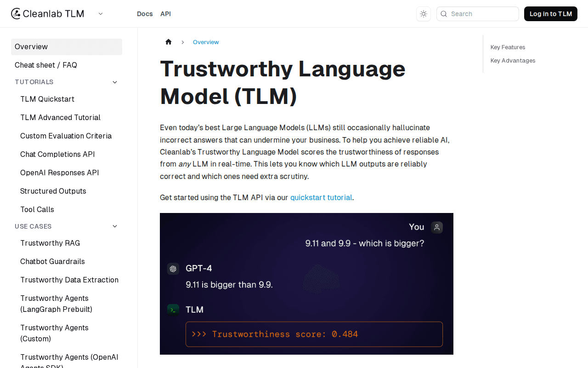This screenshot has width=588, height=368.
Task: Open the product switcher dropdown chevron
Action: [x=101, y=14]
